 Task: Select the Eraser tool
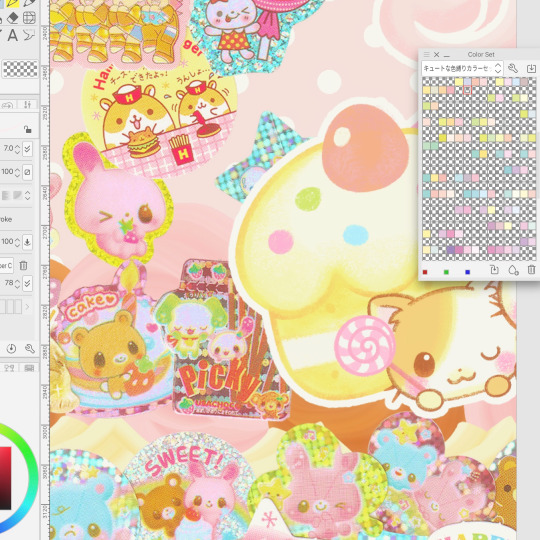click(x=13, y=18)
